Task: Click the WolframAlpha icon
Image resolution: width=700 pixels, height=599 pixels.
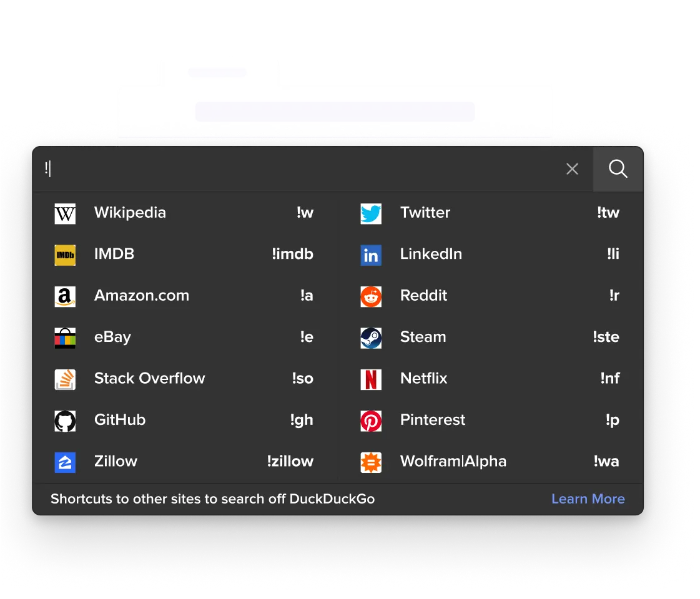Action: coord(371,462)
